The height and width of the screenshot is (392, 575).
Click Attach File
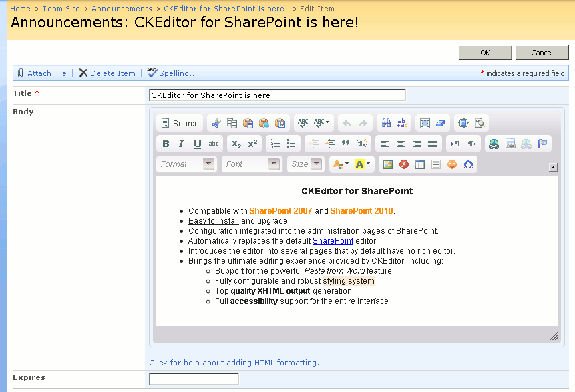click(42, 73)
